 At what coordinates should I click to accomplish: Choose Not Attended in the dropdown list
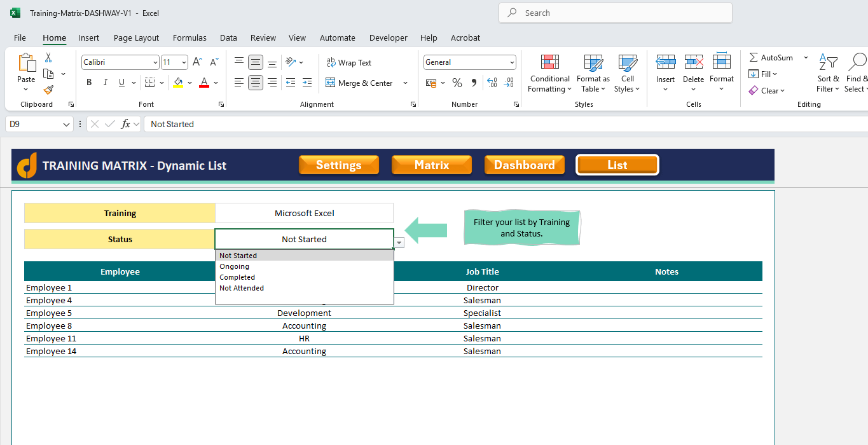[x=305, y=288]
